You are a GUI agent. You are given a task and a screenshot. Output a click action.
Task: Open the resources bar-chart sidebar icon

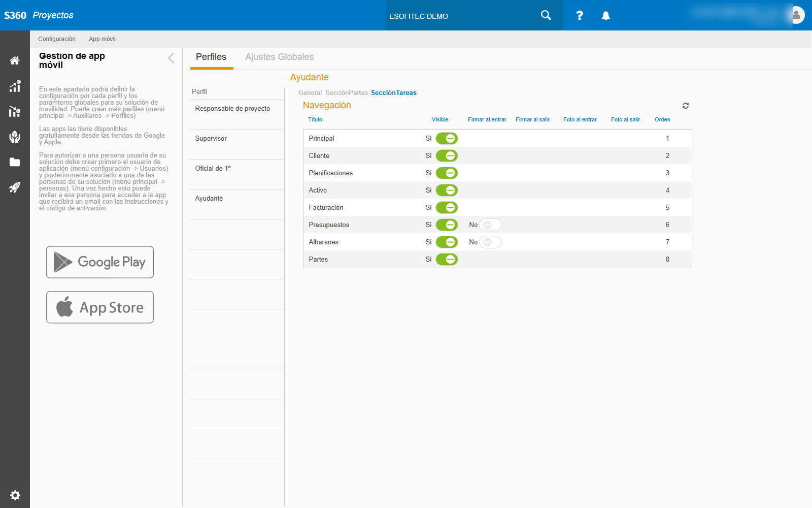click(x=15, y=111)
